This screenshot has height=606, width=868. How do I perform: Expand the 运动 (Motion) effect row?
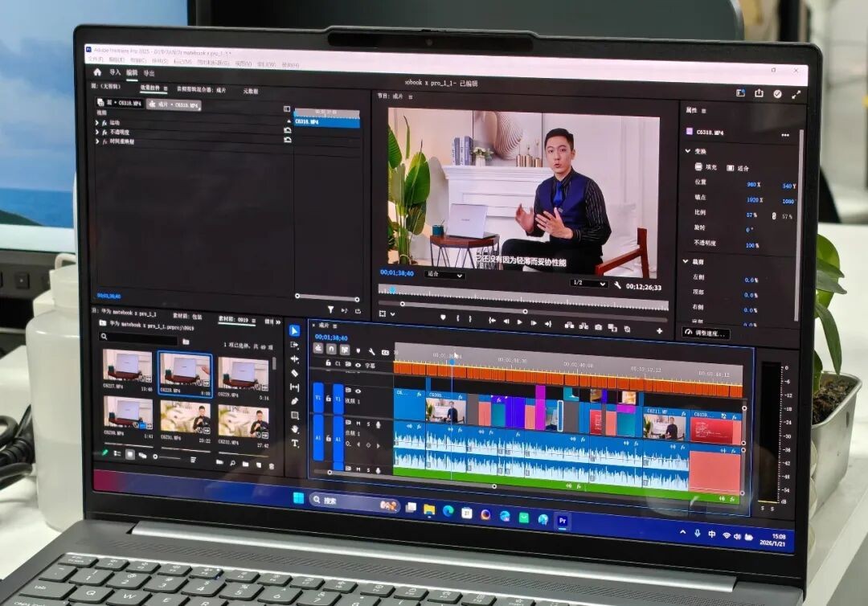click(97, 122)
